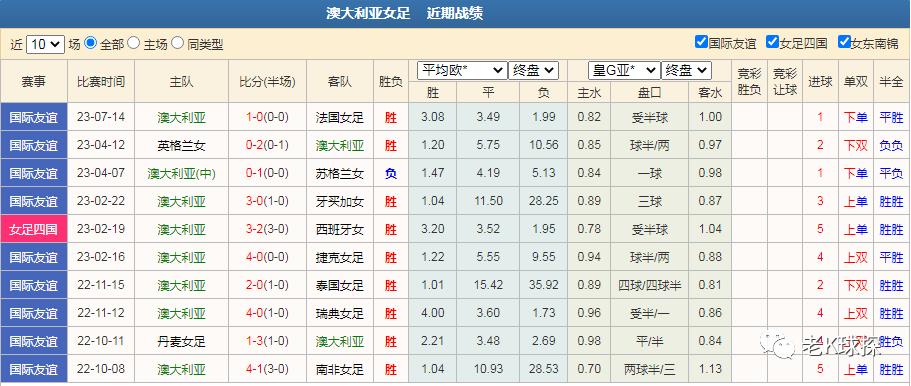Open 法国女足 team link
This screenshot has width=911, height=386.
click(340, 117)
